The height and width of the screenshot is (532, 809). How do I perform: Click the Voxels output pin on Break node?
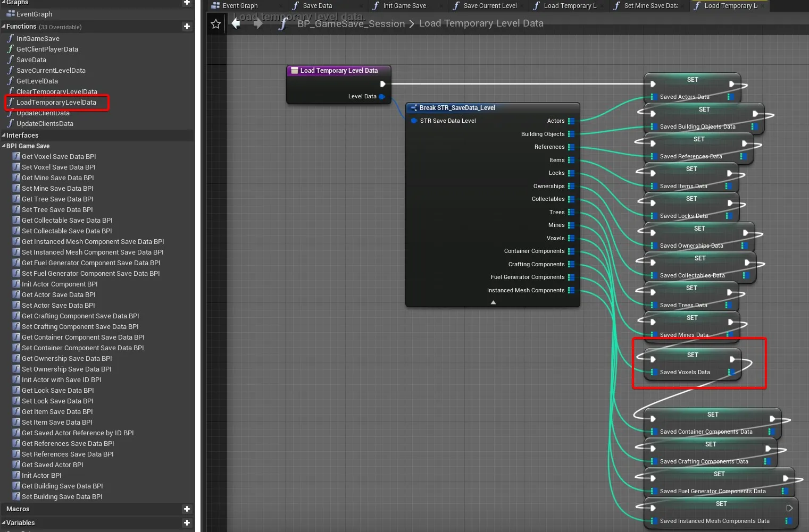tap(571, 238)
